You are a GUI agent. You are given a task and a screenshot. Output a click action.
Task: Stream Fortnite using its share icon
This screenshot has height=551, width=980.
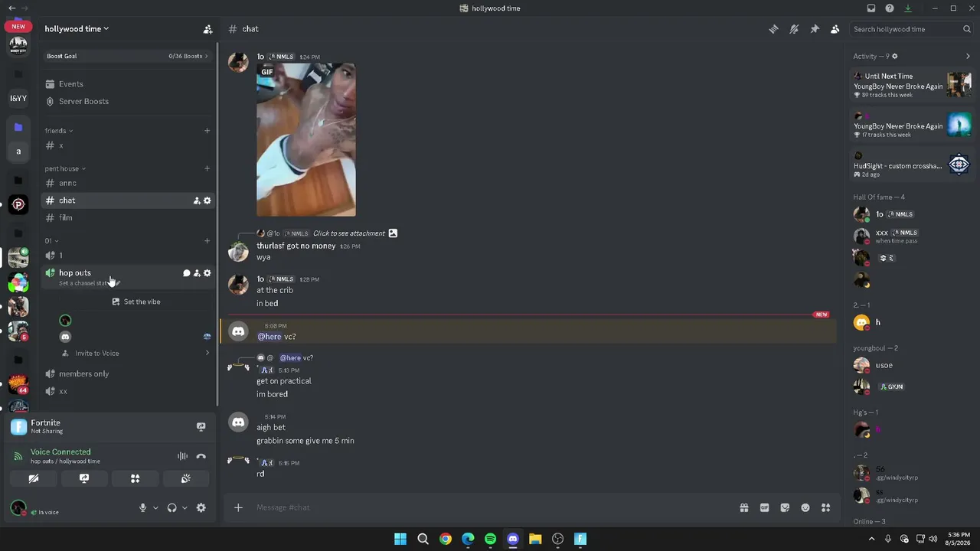pos(201,426)
